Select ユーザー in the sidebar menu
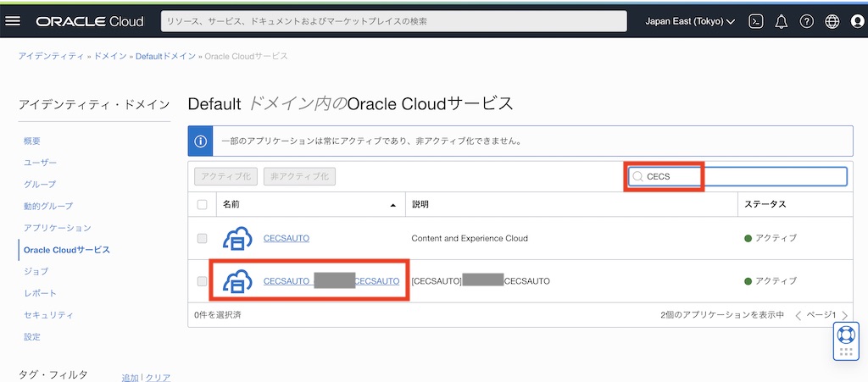 click(x=41, y=163)
